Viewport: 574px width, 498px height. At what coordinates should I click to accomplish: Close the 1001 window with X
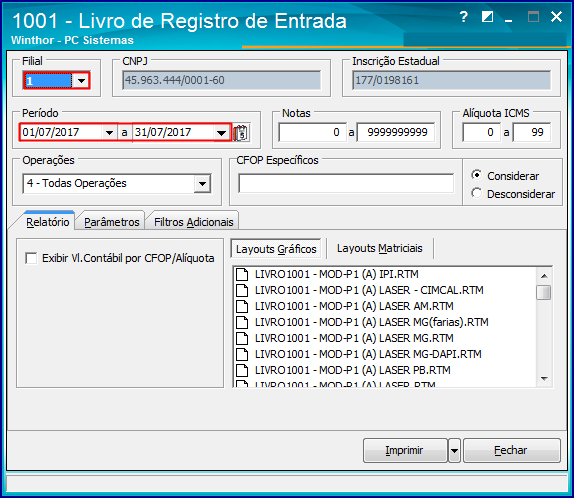coord(556,17)
